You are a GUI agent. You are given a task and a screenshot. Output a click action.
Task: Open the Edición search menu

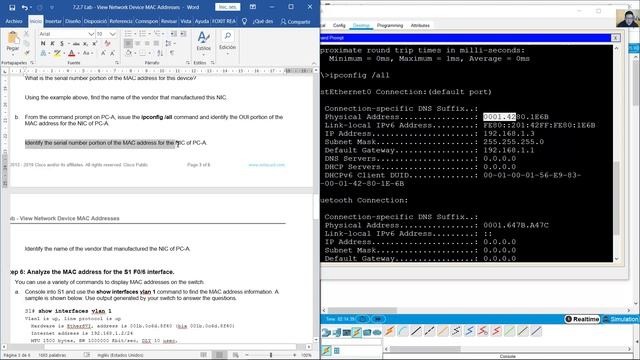click(227, 40)
